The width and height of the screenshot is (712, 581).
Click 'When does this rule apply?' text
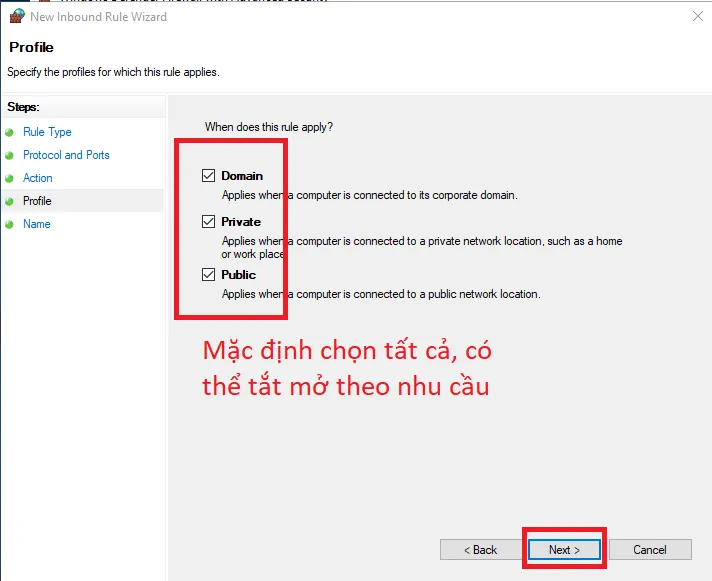click(269, 127)
